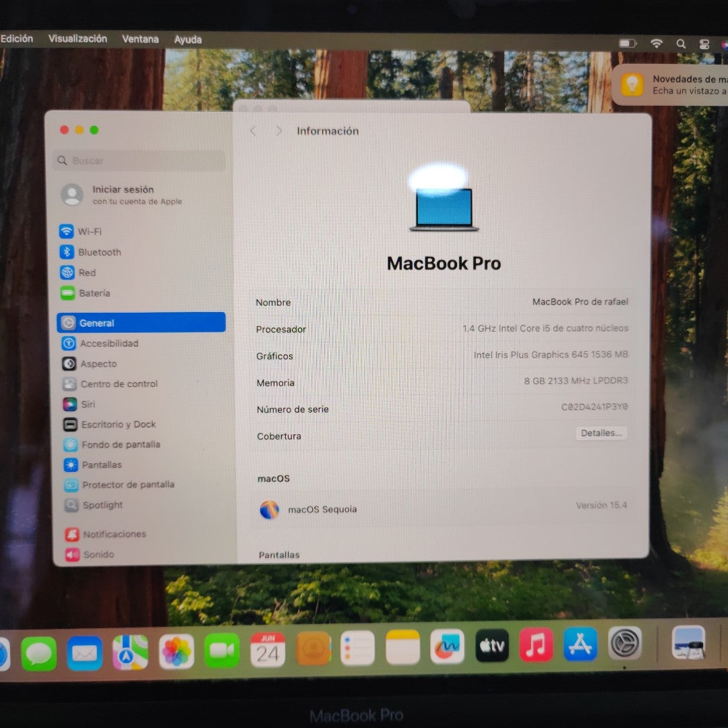
Task: Open Batería settings pane
Action: tap(93, 293)
